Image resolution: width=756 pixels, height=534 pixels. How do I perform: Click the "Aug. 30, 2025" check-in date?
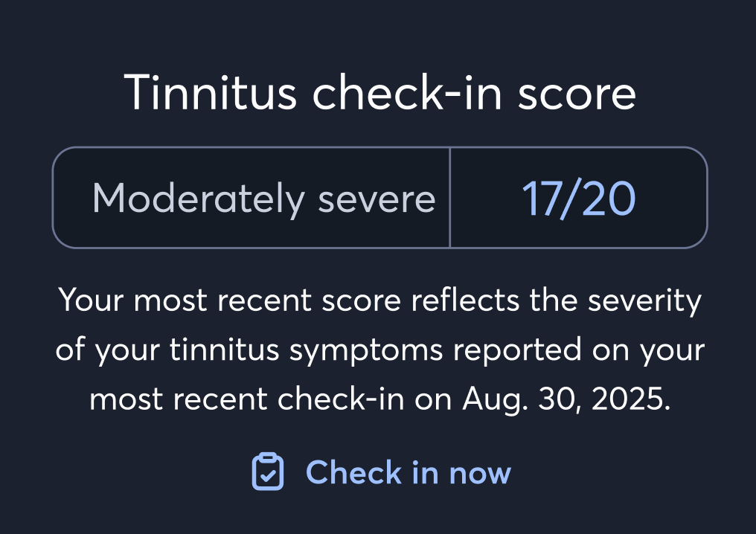point(566,399)
